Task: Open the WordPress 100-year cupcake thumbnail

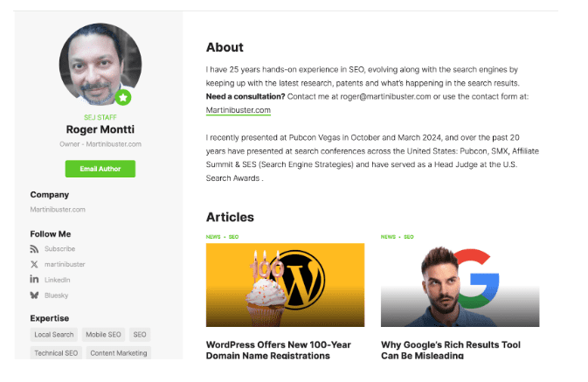Action: coord(285,285)
